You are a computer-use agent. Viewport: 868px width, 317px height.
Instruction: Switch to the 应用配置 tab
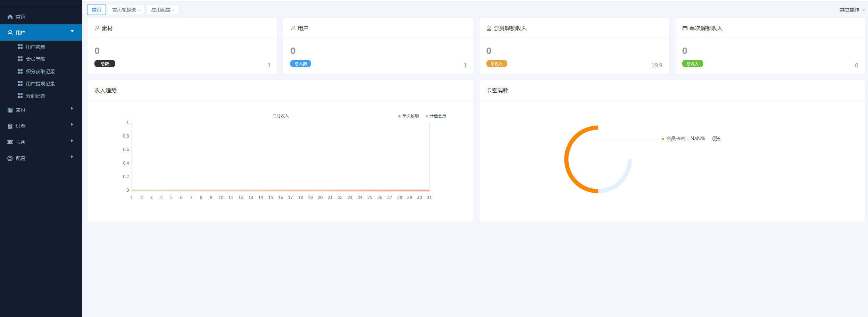click(161, 10)
